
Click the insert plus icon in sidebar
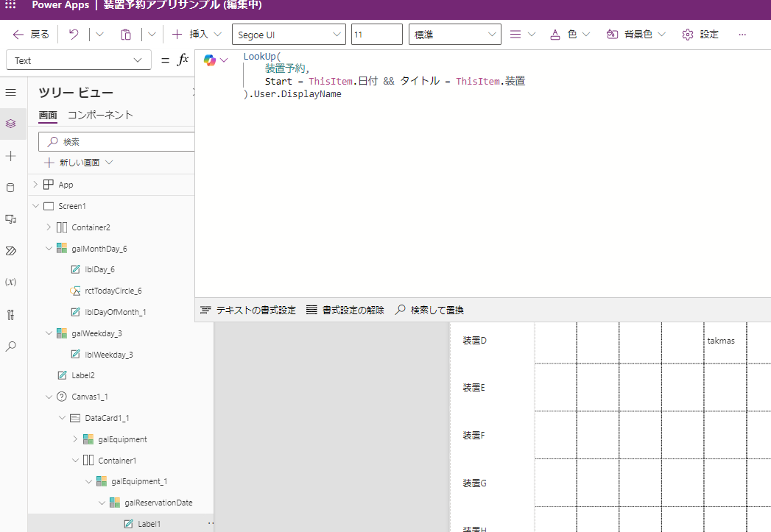tap(11, 156)
